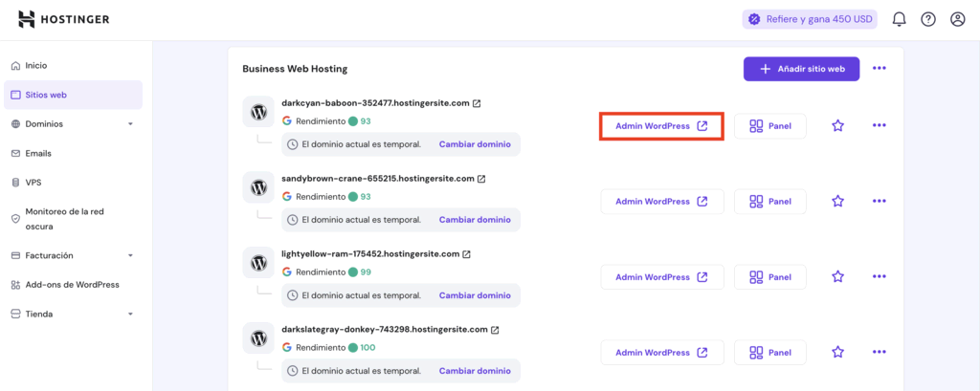Open Business Web Hosting three-dot options
Screen dimensions: 980x391
coord(879,69)
